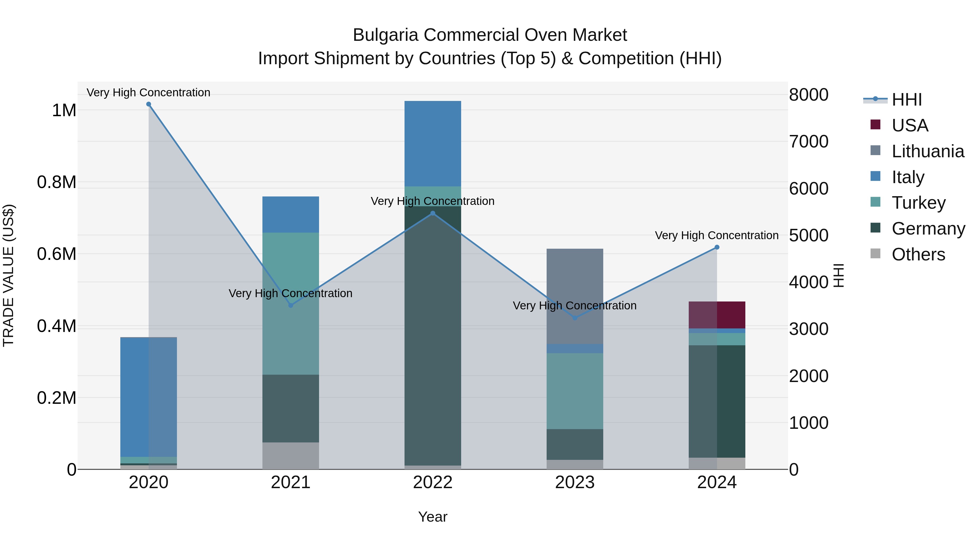Click the 0.4M tick on trade value axis

tap(57, 326)
